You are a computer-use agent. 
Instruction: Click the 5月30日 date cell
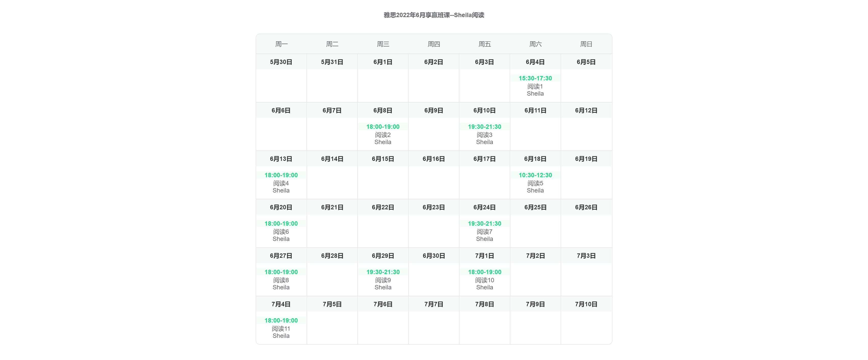tap(281, 62)
